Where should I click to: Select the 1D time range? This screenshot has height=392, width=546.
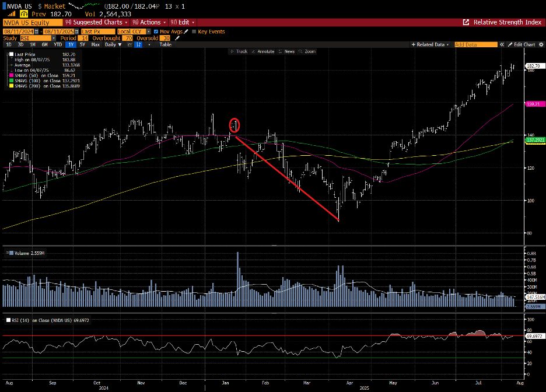click(x=9, y=44)
